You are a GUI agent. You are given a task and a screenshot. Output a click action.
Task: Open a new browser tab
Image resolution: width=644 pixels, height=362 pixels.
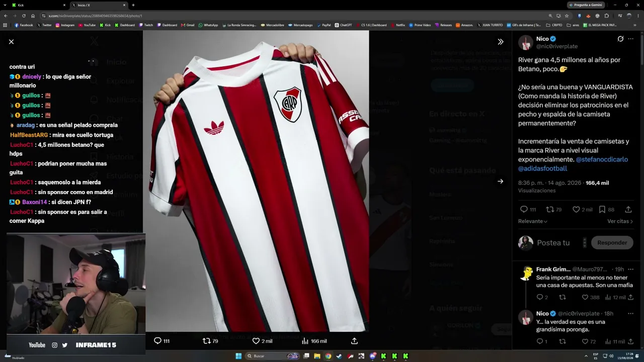click(133, 5)
